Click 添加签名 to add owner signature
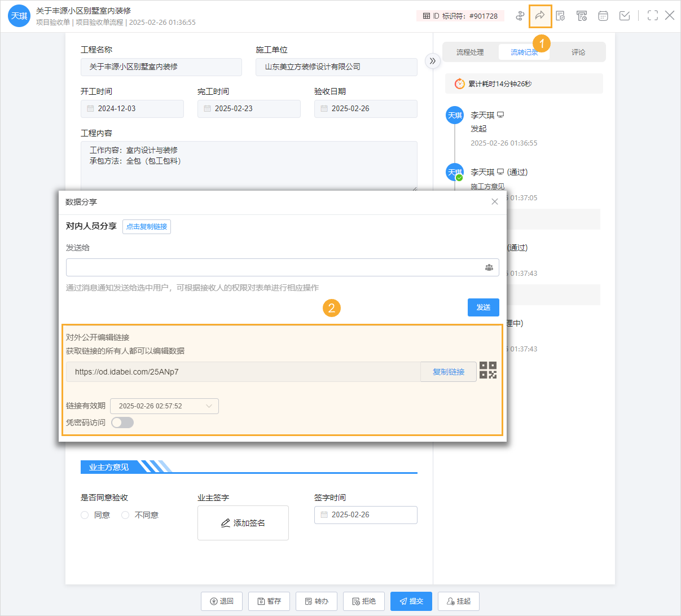 243,522
